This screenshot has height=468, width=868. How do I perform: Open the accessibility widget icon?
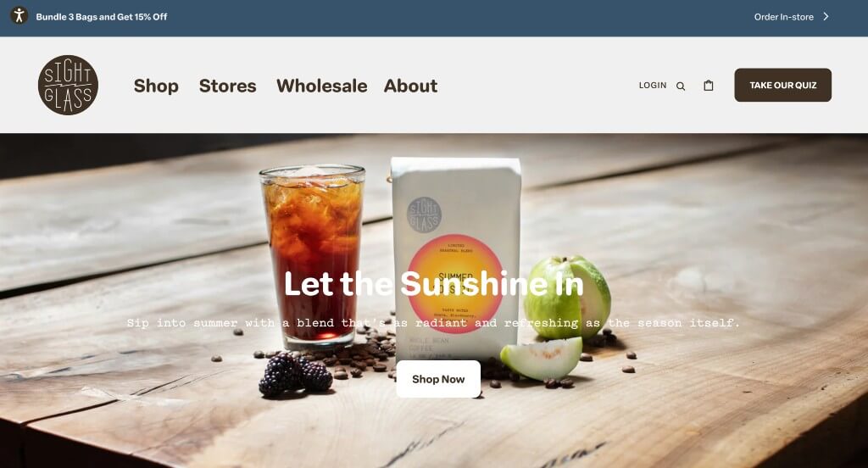coord(19,15)
